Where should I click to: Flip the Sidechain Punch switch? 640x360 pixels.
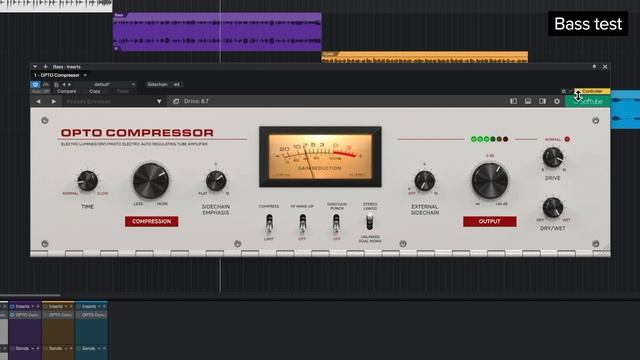336,223
